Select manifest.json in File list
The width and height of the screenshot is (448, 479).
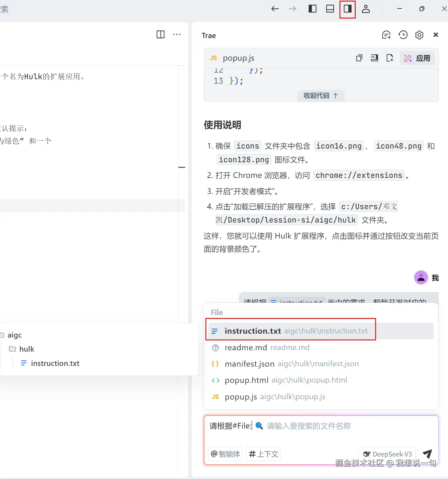[x=321, y=364]
